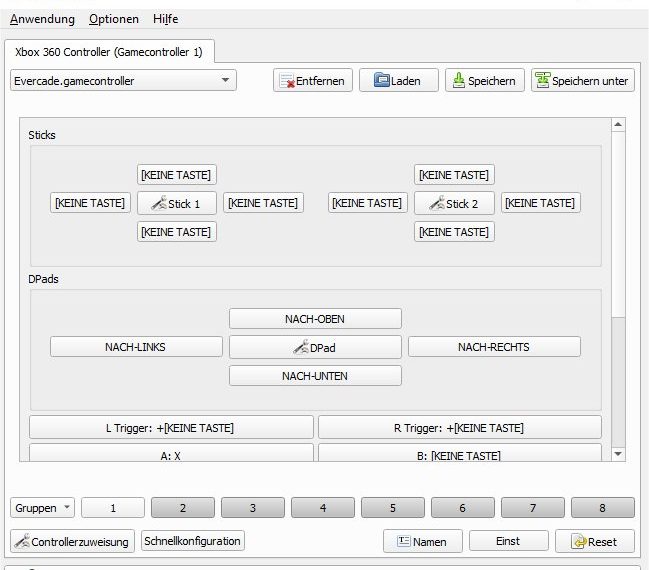
Task: Click the Reset button
Action: (x=594, y=541)
